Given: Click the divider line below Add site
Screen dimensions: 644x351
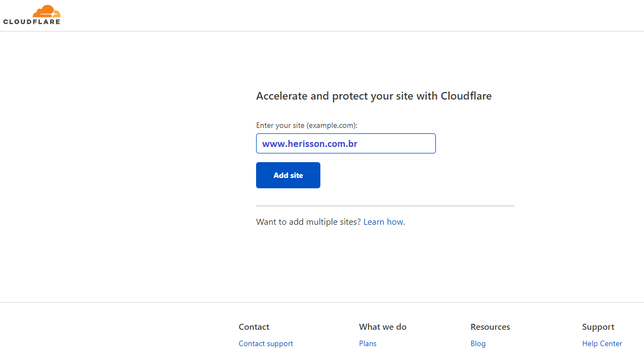Looking at the screenshot, I should coord(385,206).
